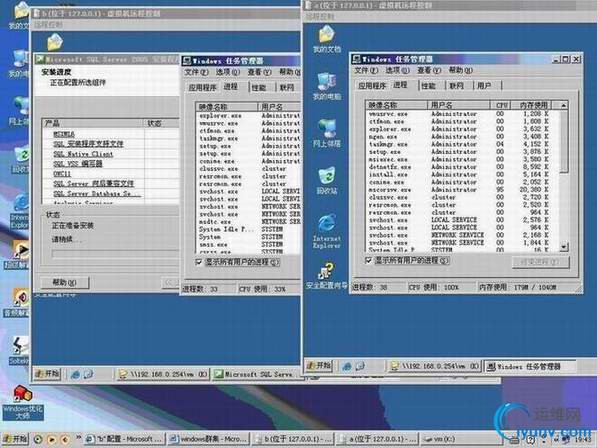The image size is (597, 448).
Task: Click Task Manager title icon in VM a
Action: [x=357, y=59]
